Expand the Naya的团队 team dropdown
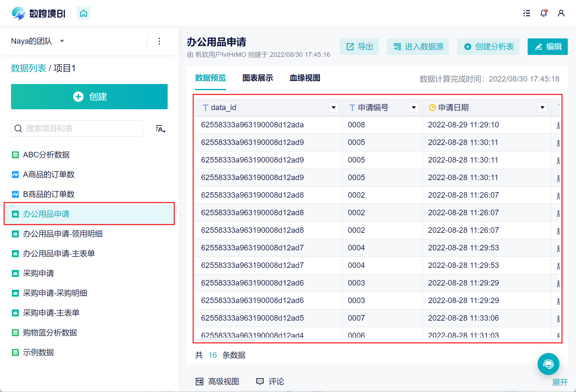The width and height of the screenshot is (576, 392). pos(62,41)
